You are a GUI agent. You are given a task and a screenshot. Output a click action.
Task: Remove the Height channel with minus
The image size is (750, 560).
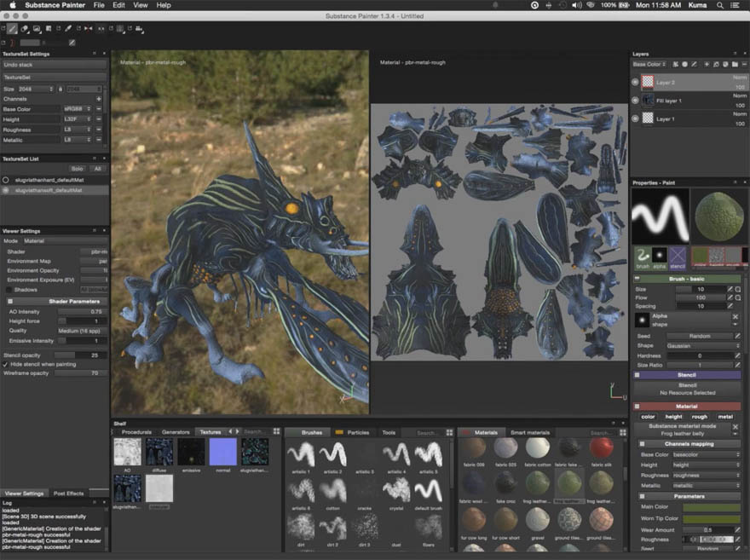point(99,119)
